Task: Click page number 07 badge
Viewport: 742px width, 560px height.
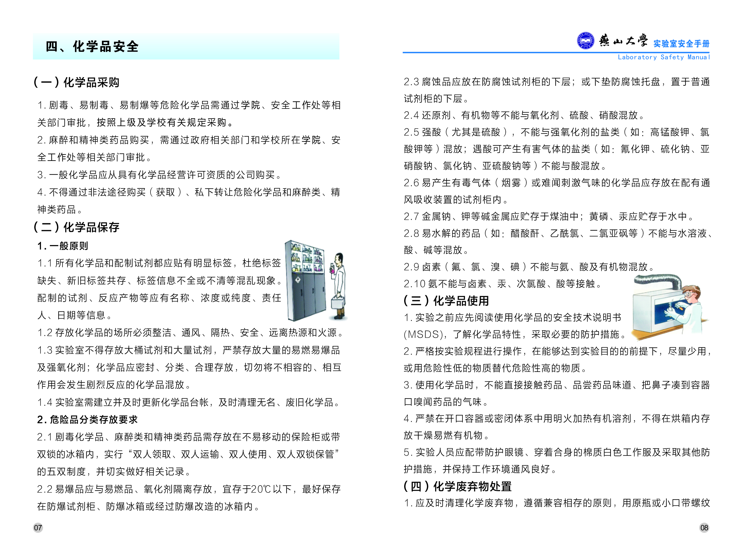Action: [38, 528]
